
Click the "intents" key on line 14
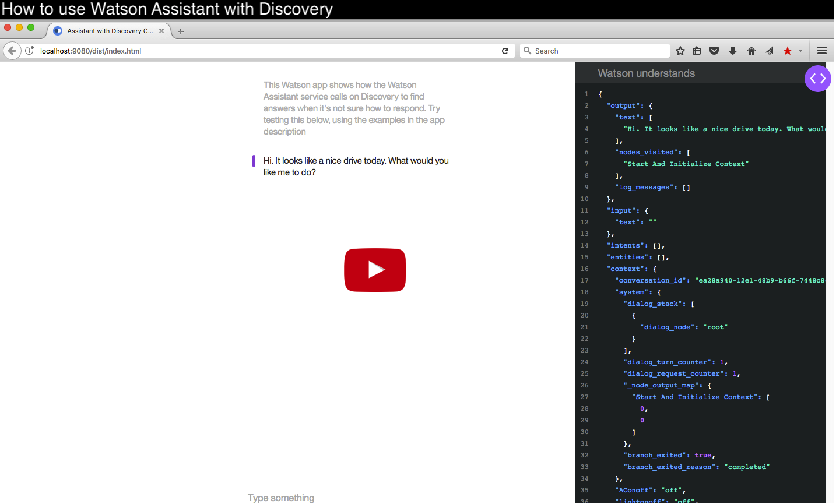[x=626, y=245]
